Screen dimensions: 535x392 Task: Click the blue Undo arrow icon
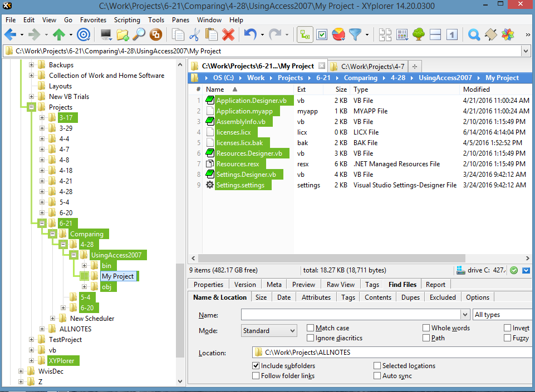pyautogui.click(x=250, y=34)
